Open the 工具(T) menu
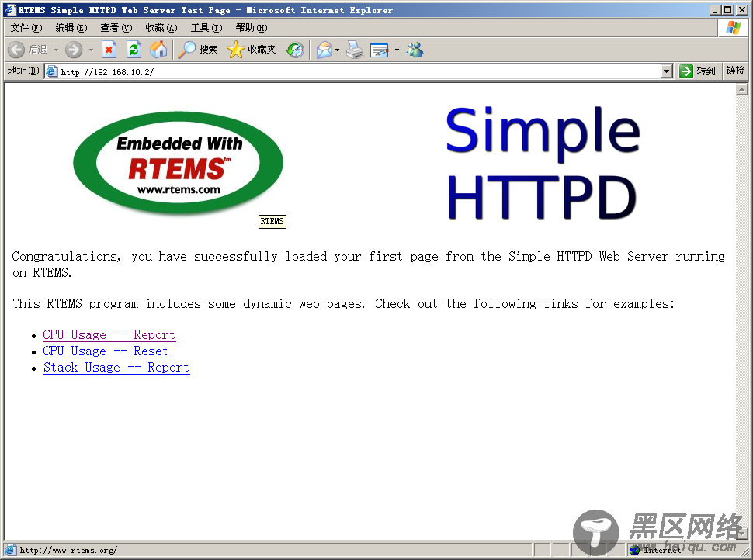The width and height of the screenshot is (753, 560). [206, 28]
